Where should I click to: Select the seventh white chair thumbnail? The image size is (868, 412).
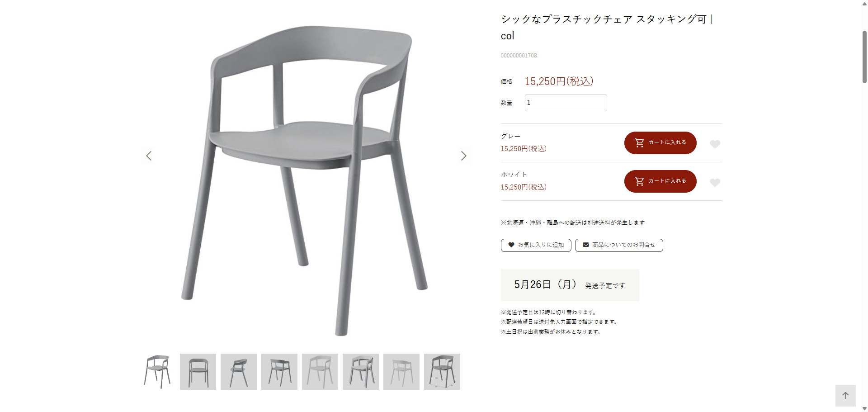click(x=401, y=372)
